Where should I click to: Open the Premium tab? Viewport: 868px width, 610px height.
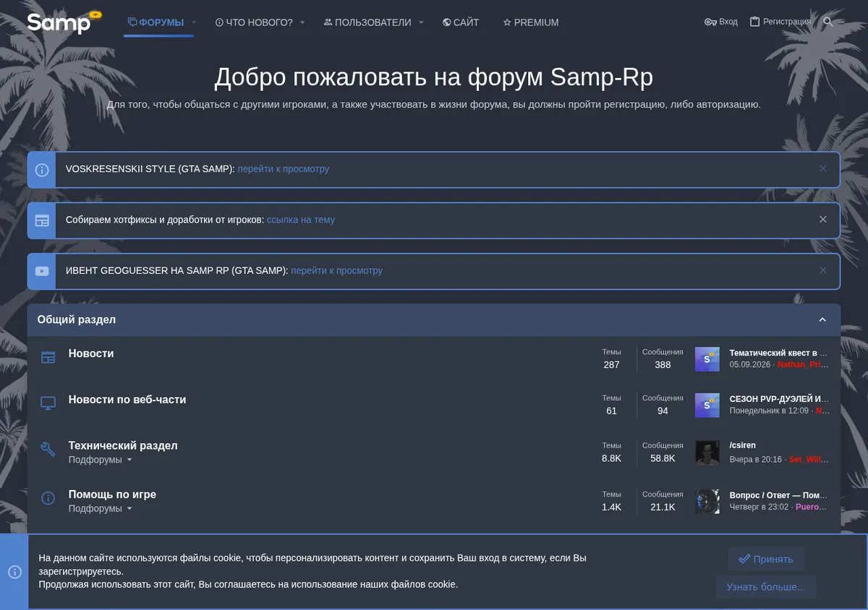[x=531, y=22]
